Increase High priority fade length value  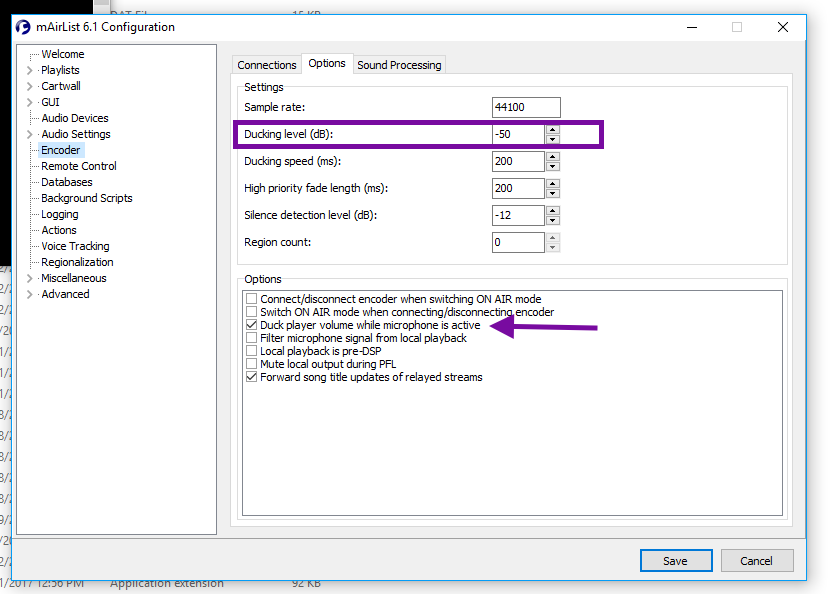(x=553, y=183)
